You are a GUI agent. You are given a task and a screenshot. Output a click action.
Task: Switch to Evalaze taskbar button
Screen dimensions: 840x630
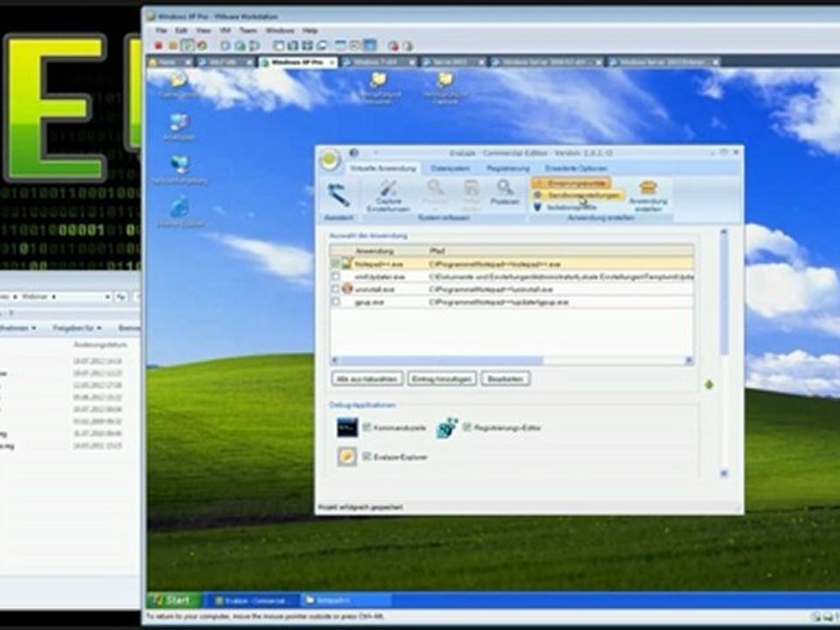pos(255,600)
